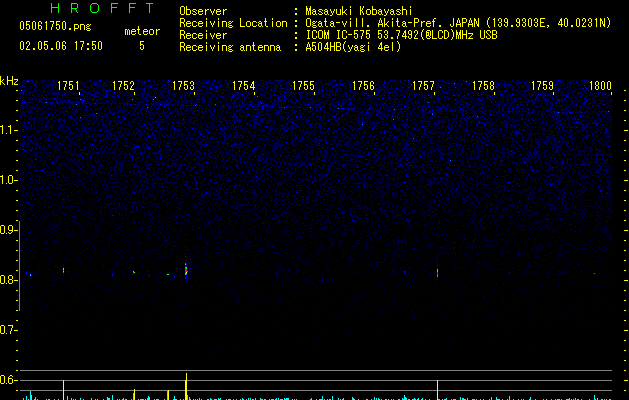This screenshot has height=400, width=629.
Task: Click the 1753 time axis label
Action: (x=183, y=86)
